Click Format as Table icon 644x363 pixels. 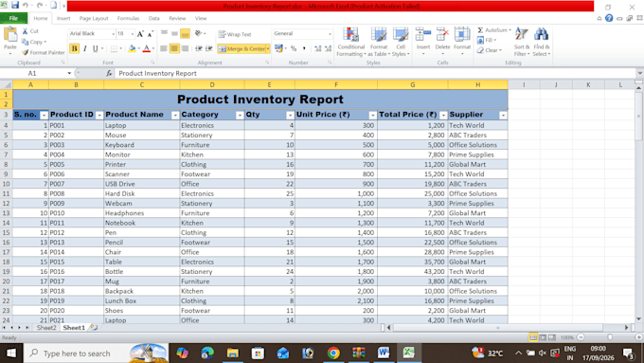(379, 42)
